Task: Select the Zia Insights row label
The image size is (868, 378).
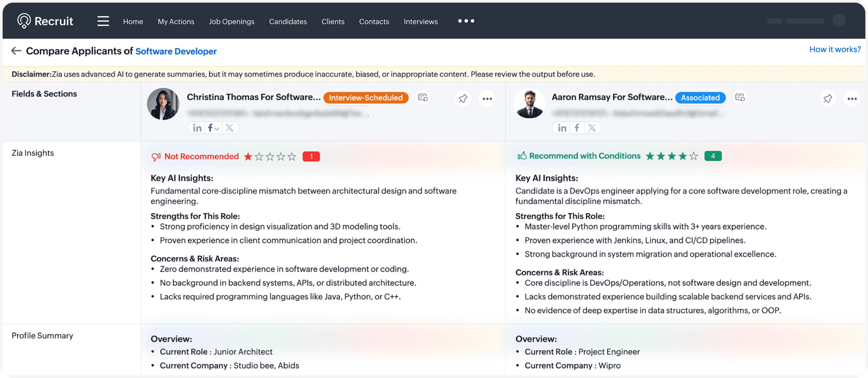Action: (33, 153)
